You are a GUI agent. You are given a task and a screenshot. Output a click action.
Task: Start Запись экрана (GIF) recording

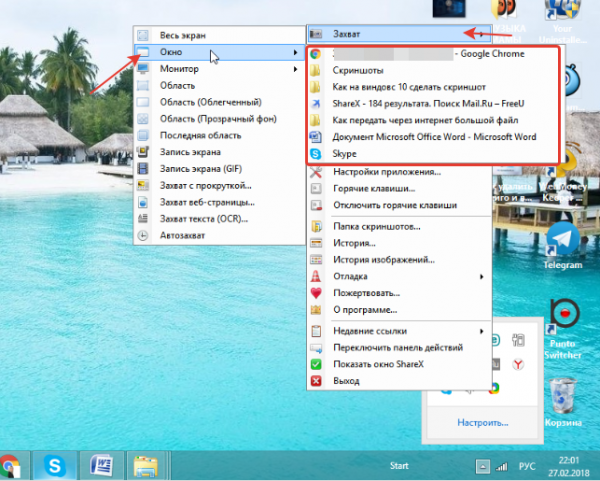pyautogui.click(x=220, y=169)
